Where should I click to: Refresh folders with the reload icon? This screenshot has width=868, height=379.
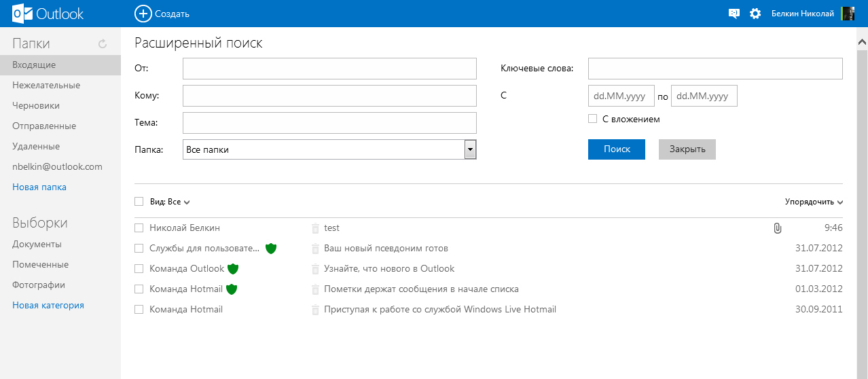(x=103, y=44)
